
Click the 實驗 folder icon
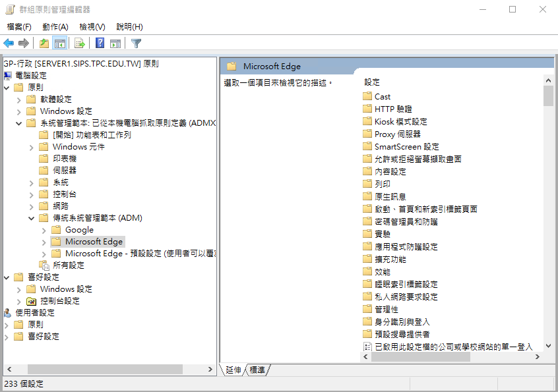click(x=367, y=234)
